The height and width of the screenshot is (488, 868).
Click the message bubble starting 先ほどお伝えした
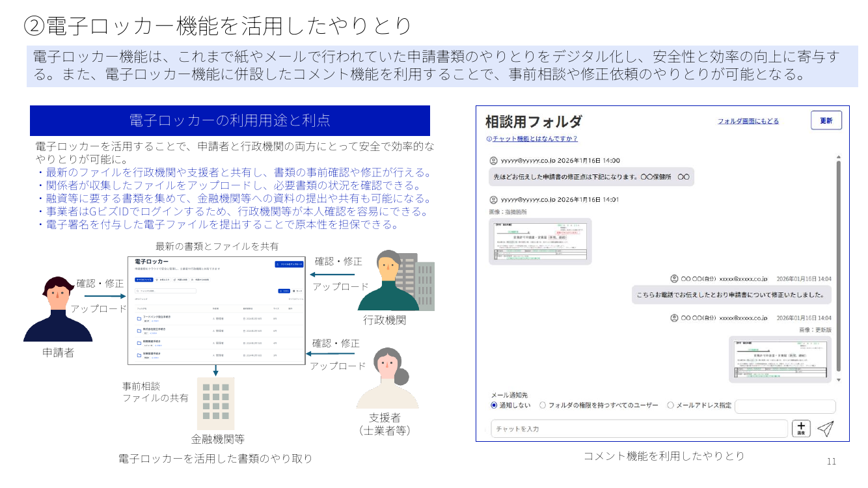(x=591, y=176)
